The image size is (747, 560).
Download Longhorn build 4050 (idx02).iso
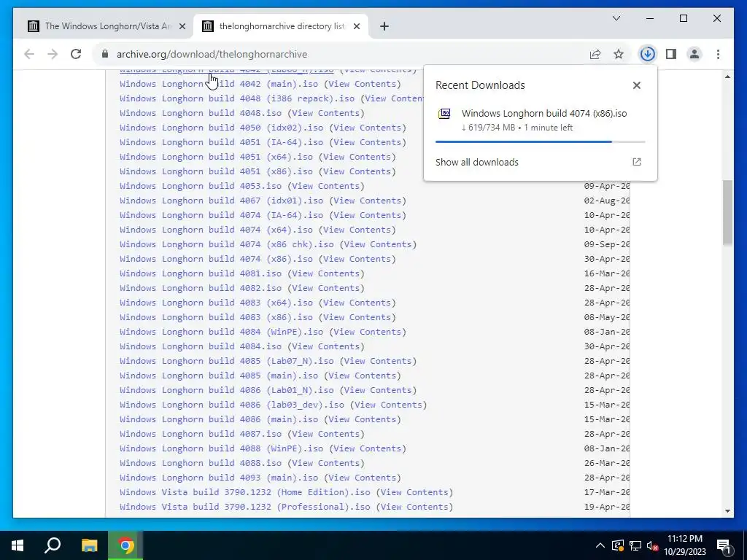click(222, 128)
